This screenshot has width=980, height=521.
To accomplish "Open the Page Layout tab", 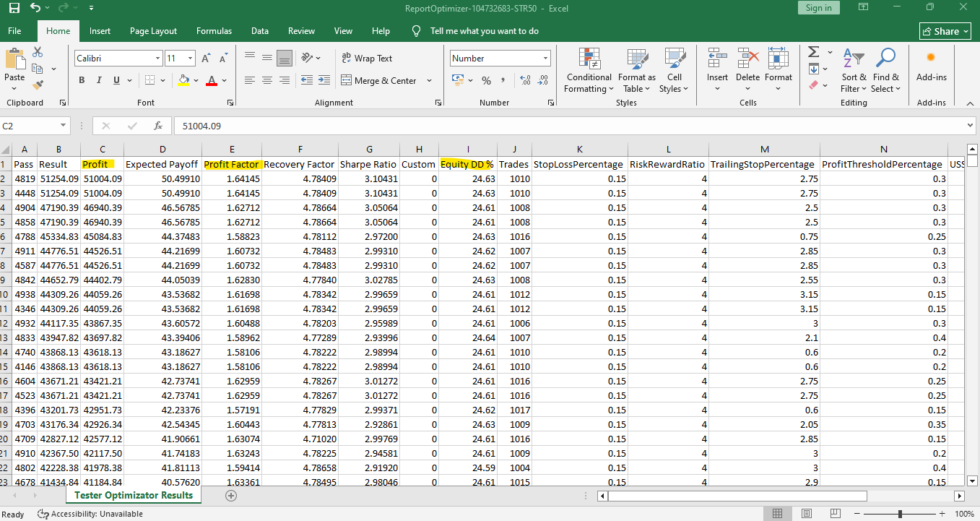I will pyautogui.click(x=153, y=31).
